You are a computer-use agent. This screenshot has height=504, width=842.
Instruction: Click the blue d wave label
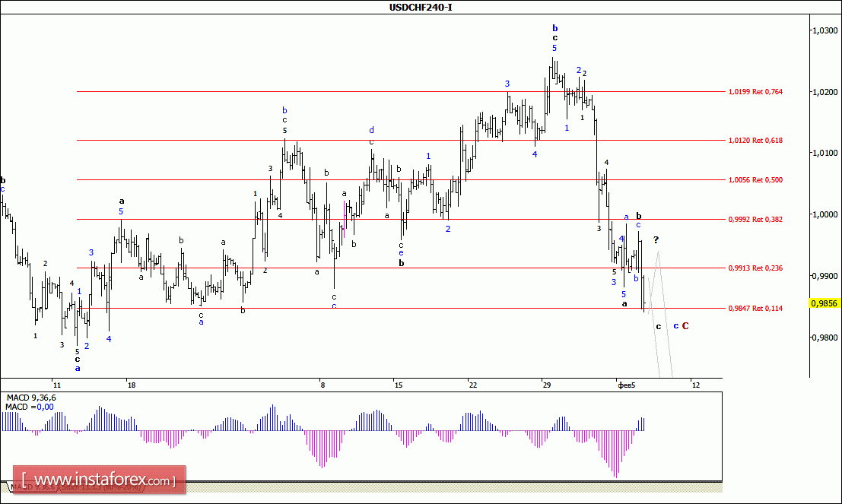[371, 130]
